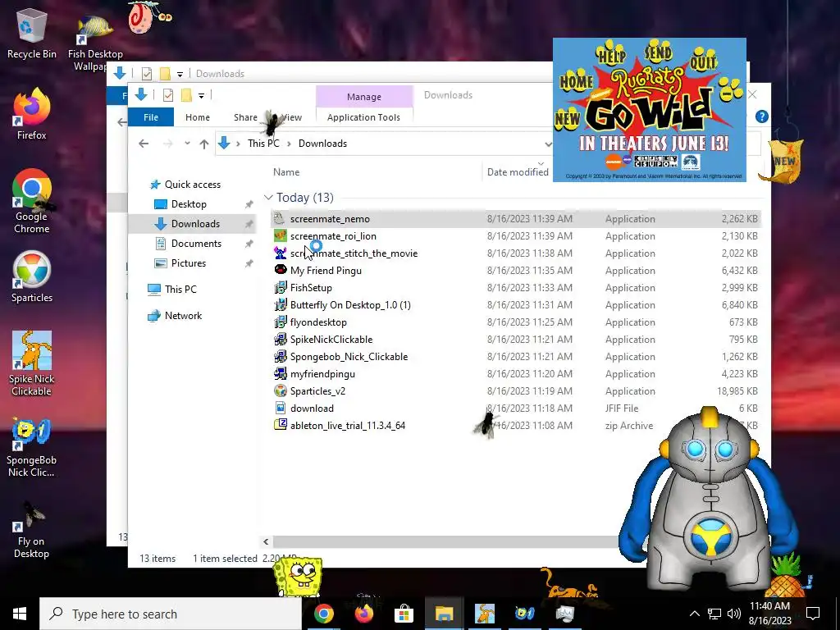Open the Sparticles desktop shortcut
The image size is (840, 630).
pyautogui.click(x=31, y=277)
